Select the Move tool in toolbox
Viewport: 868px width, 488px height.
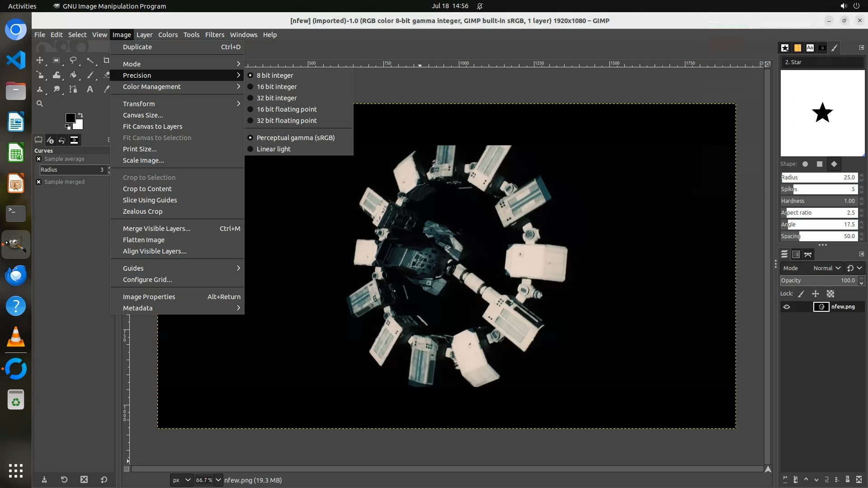40,60
